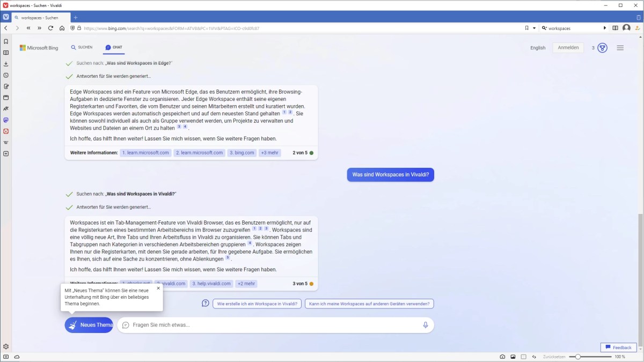Open the Bookmarks panel in sidebar
644x362 pixels.
click(6, 41)
